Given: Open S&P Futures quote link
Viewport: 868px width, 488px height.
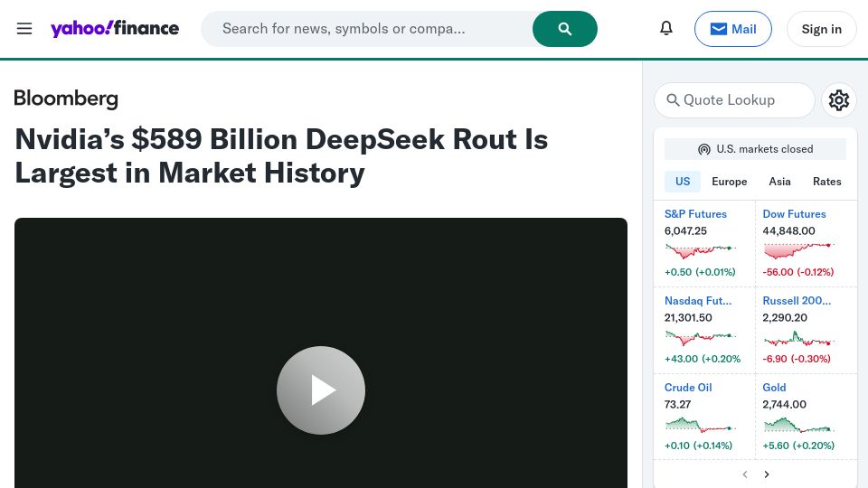Looking at the screenshot, I should [x=695, y=214].
